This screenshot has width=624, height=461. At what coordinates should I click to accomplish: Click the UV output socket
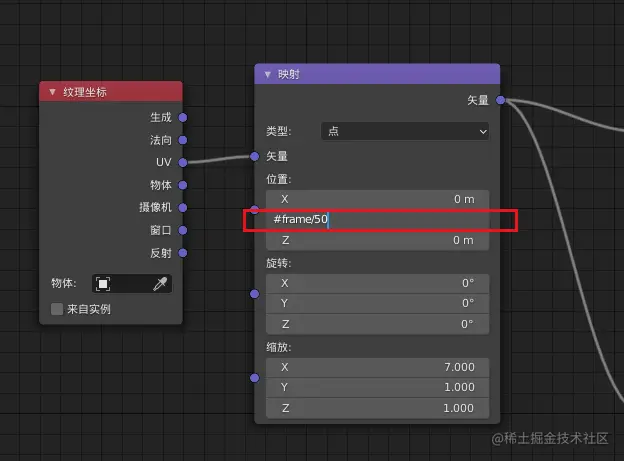[x=183, y=162]
